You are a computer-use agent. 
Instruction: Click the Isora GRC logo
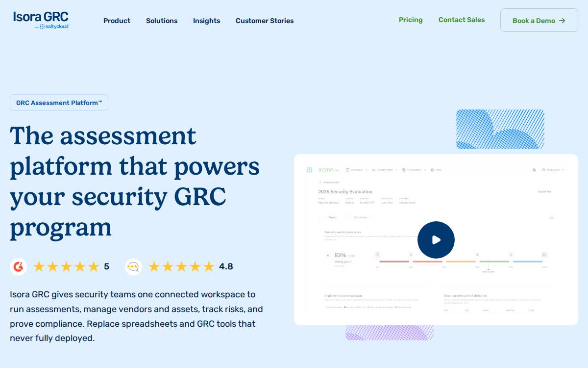coord(41,20)
